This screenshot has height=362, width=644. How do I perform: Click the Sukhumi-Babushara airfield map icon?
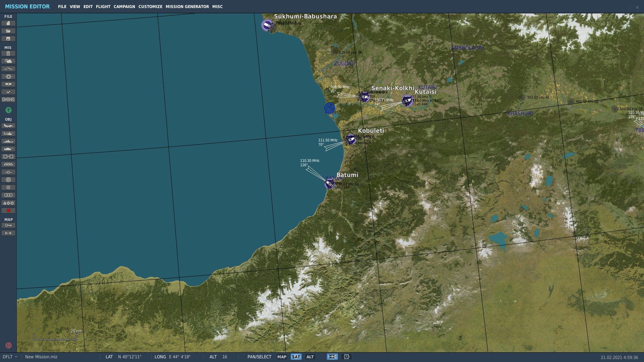pos(267,25)
